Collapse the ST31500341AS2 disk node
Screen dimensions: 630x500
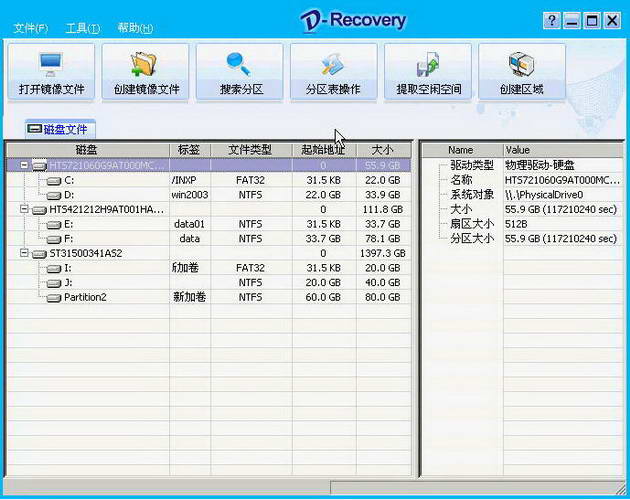(24, 253)
